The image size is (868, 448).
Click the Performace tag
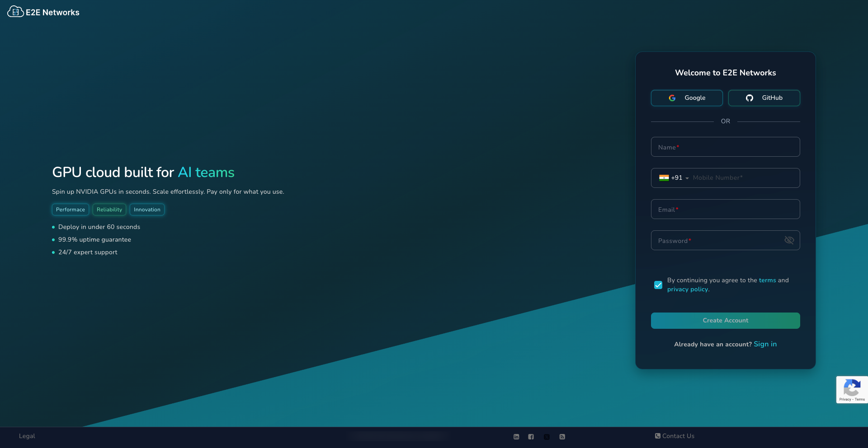71,210
